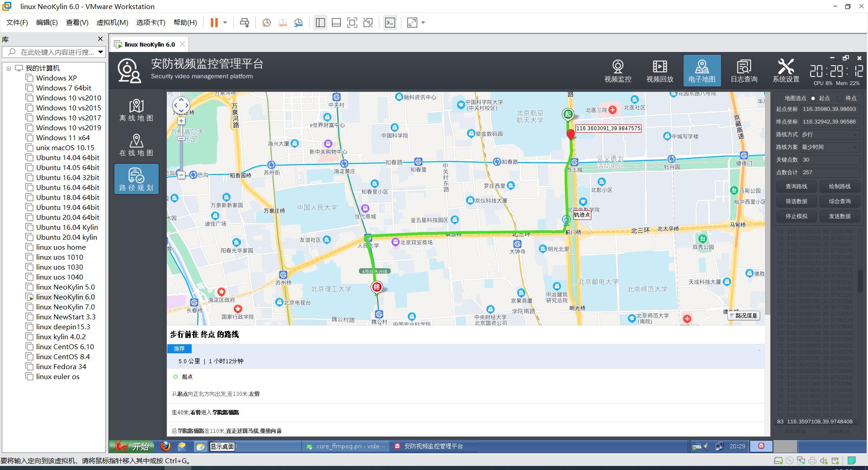Enter full screen mode from VMware toolbar
The width and height of the screenshot is (868, 470).
(x=352, y=23)
